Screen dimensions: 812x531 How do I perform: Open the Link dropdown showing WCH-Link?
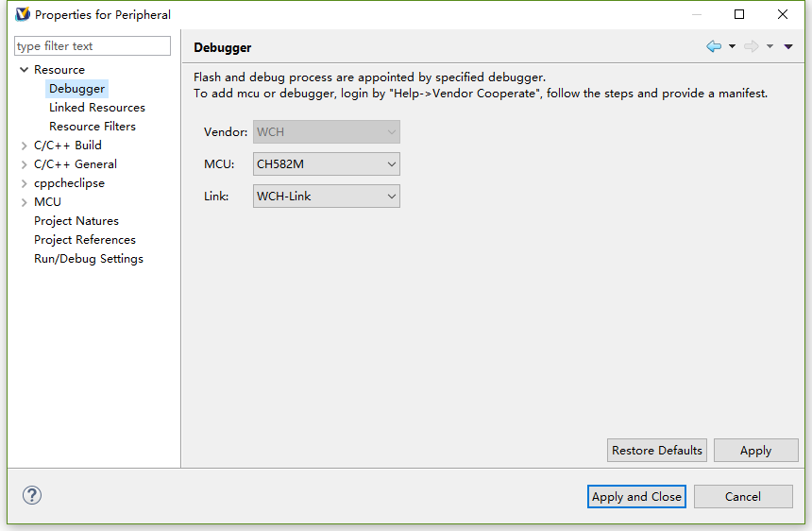pyautogui.click(x=327, y=197)
